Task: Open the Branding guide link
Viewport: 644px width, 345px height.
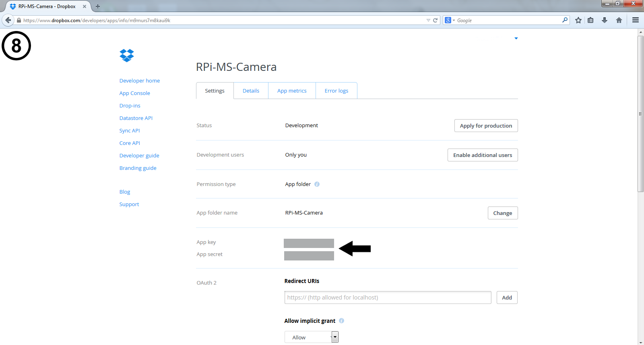Action: click(138, 168)
